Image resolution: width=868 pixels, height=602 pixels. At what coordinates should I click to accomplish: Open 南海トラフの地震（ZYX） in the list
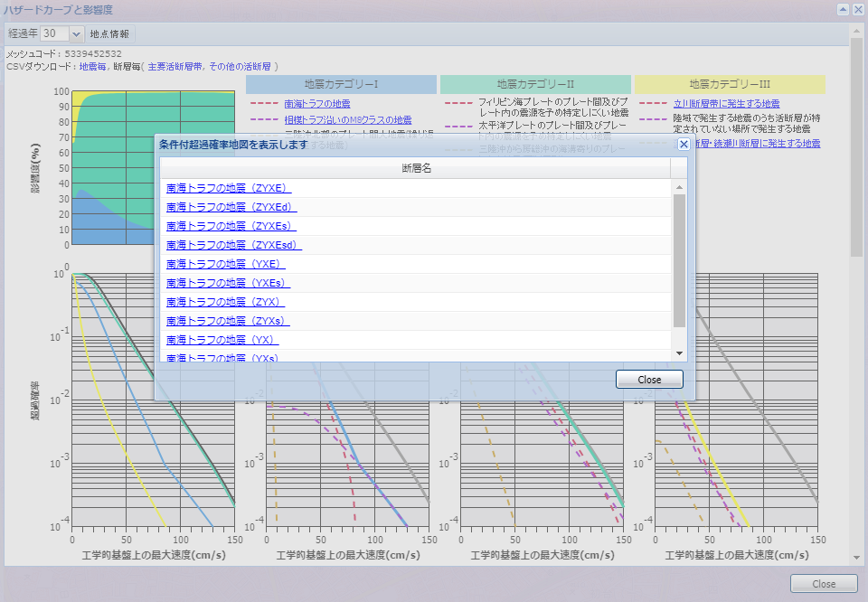point(225,302)
